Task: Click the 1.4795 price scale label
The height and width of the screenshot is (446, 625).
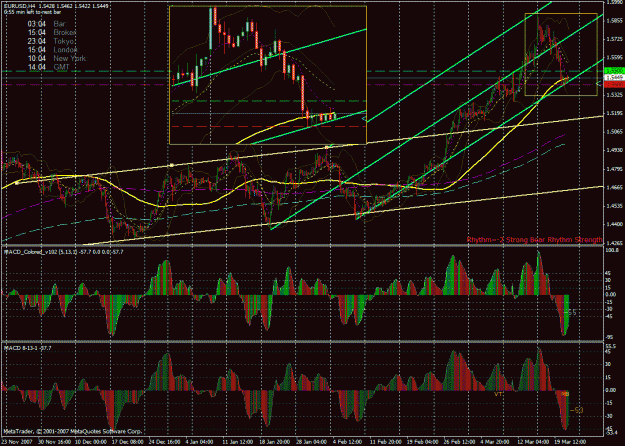Action: tap(615, 169)
